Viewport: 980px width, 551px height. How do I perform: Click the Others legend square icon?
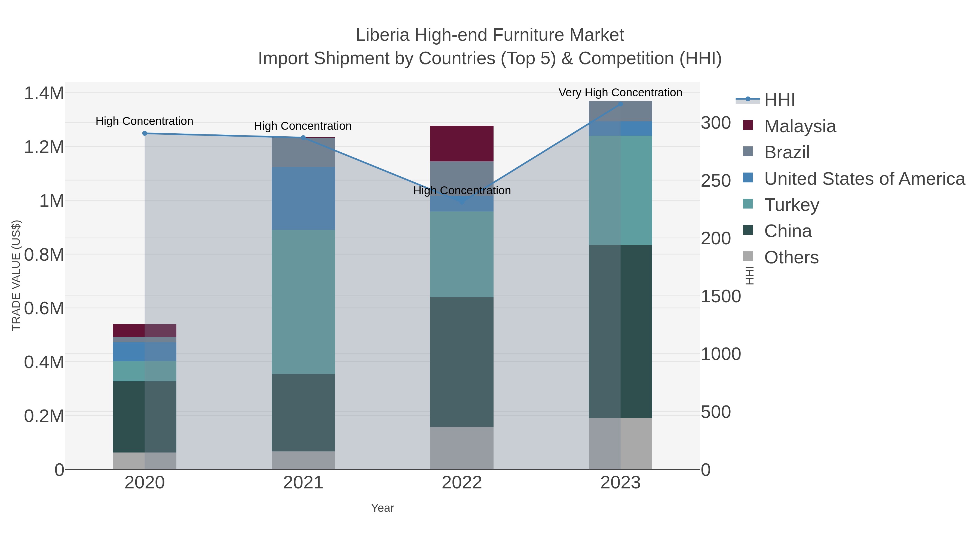[748, 256]
